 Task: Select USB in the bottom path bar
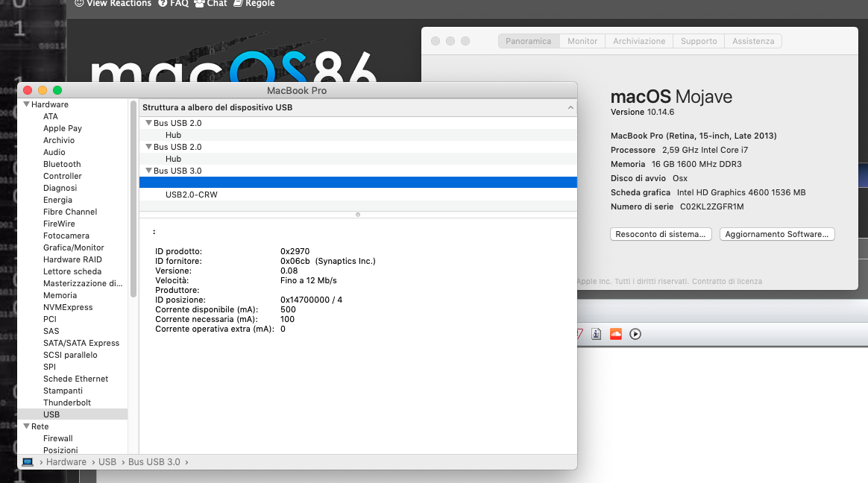[x=107, y=462]
